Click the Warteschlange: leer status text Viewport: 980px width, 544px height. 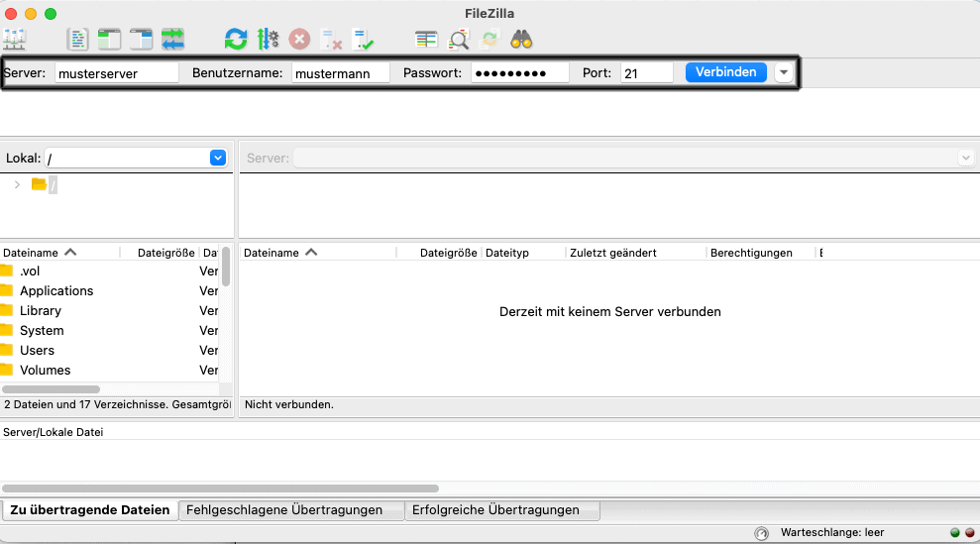832,533
